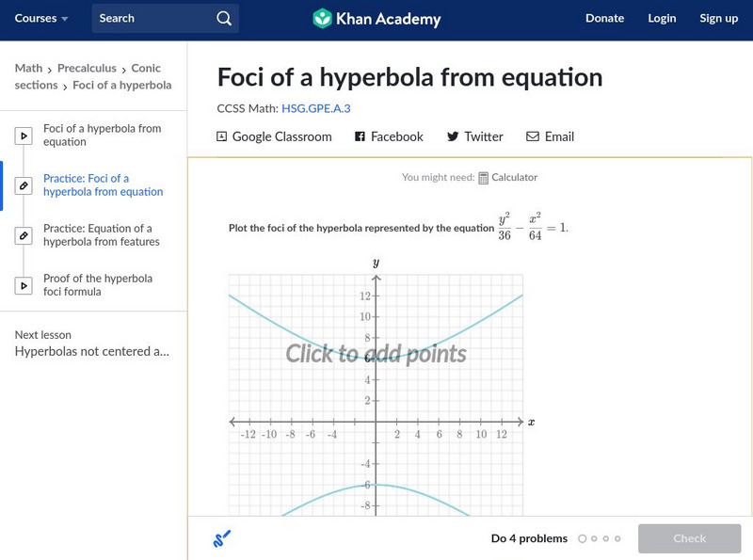
Task: Open the Courses menu
Action: pyautogui.click(x=41, y=18)
